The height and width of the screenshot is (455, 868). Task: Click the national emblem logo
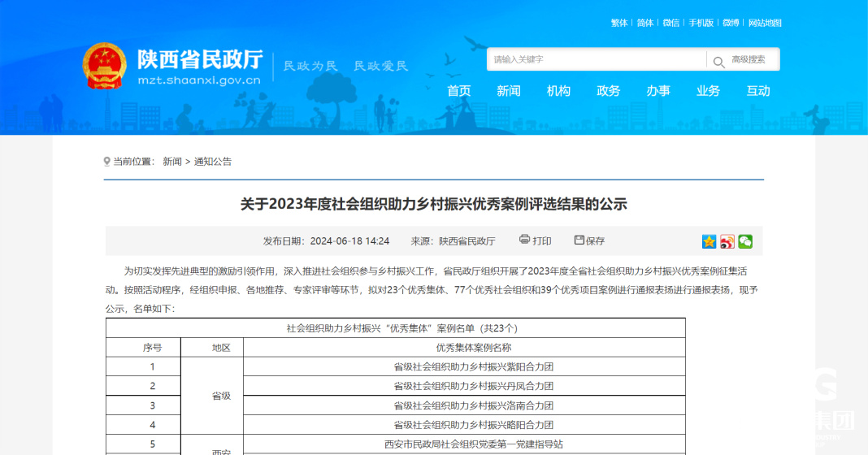pyautogui.click(x=105, y=67)
